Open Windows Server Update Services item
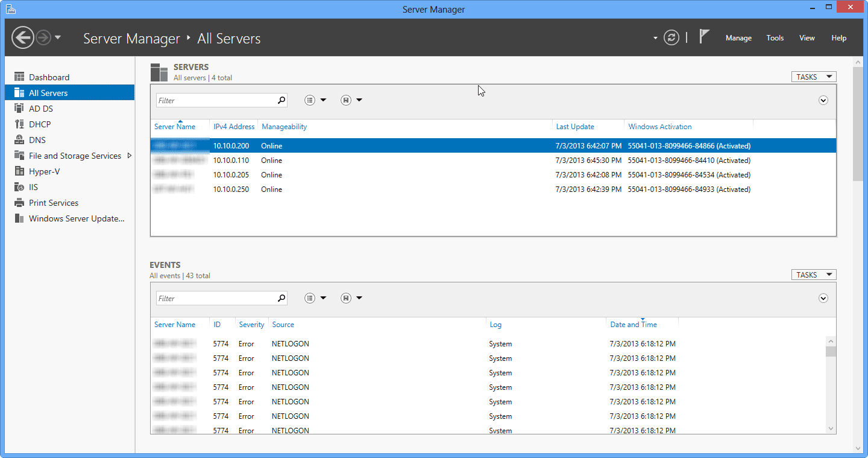868x458 pixels. (x=70, y=218)
